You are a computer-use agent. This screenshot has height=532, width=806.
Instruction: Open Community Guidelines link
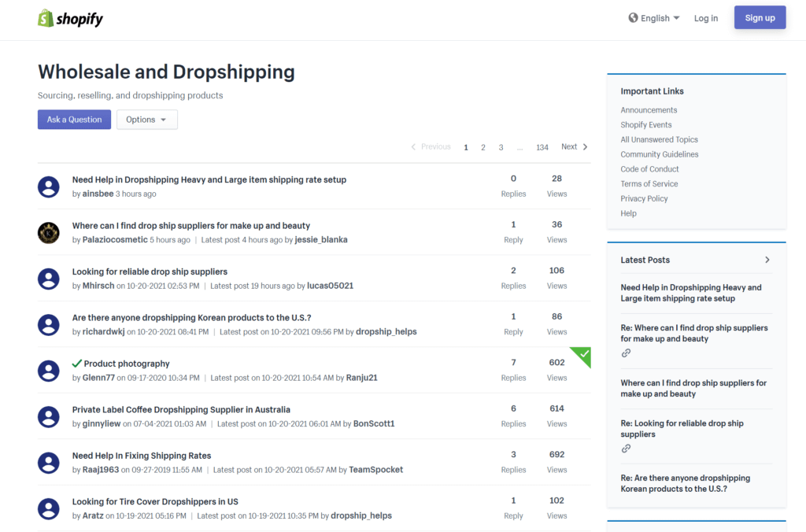click(660, 154)
